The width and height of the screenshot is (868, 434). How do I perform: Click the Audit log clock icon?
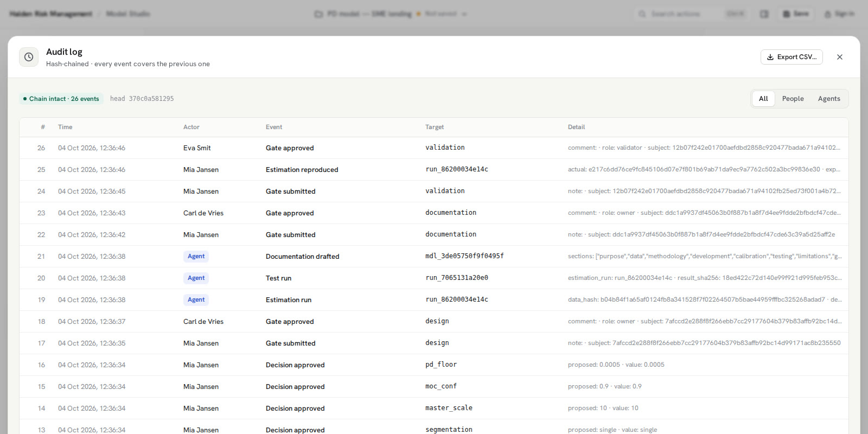[29, 57]
